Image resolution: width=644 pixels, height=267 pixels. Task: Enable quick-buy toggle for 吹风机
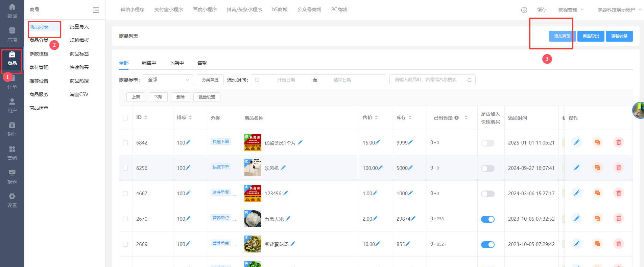click(x=487, y=169)
